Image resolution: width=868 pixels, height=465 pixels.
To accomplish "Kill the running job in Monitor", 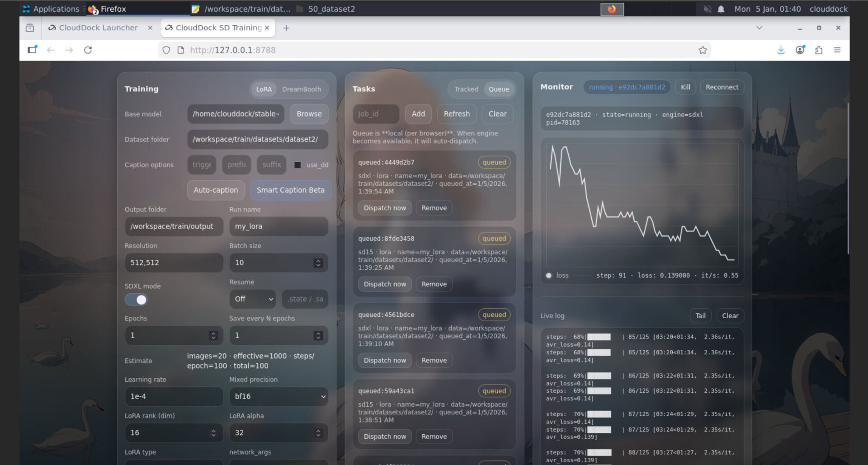I will pyautogui.click(x=685, y=87).
